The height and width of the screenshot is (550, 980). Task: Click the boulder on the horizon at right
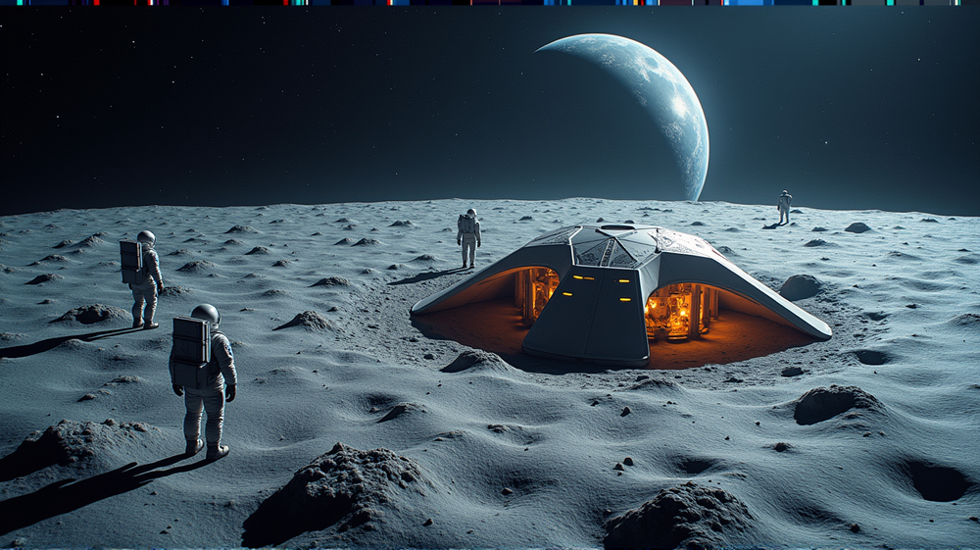857,227
